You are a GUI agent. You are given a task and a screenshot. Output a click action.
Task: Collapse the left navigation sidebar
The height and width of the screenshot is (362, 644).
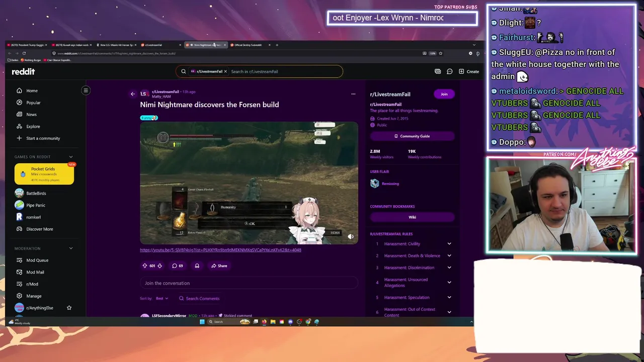click(x=86, y=90)
